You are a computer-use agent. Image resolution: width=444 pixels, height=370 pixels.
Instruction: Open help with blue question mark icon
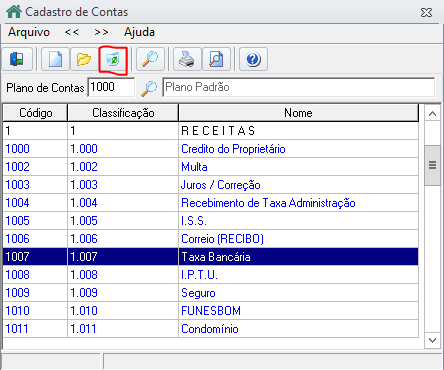click(253, 59)
